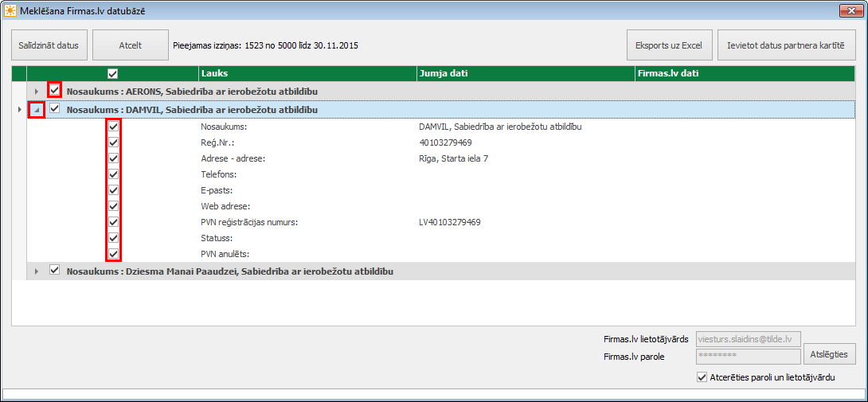Toggle checkbox for Reģ.Nr.: row
This screenshot has width=868, height=402.
coord(113,142)
